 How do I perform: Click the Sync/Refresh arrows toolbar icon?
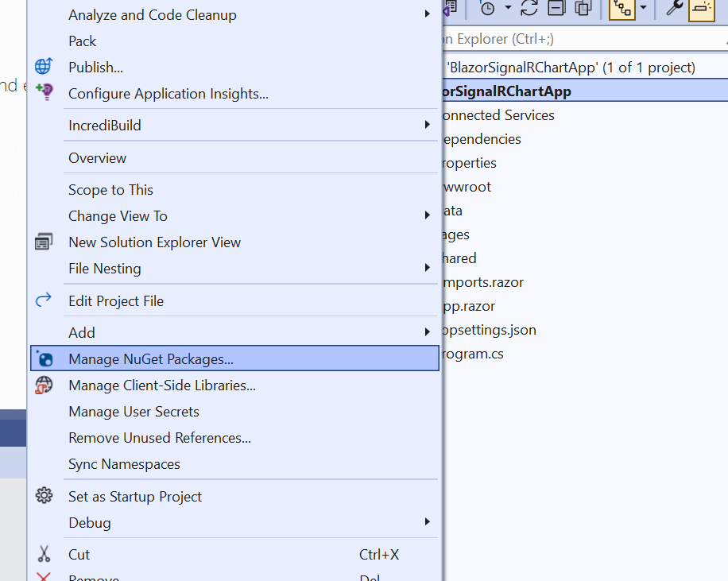(x=529, y=9)
